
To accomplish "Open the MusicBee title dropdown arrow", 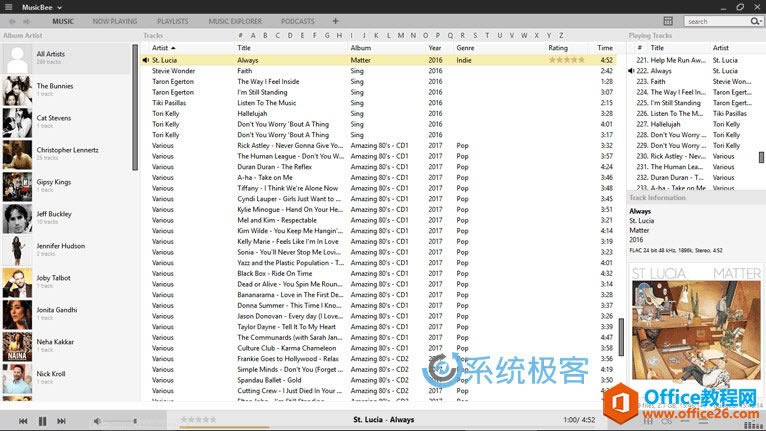I will tap(60, 8).
